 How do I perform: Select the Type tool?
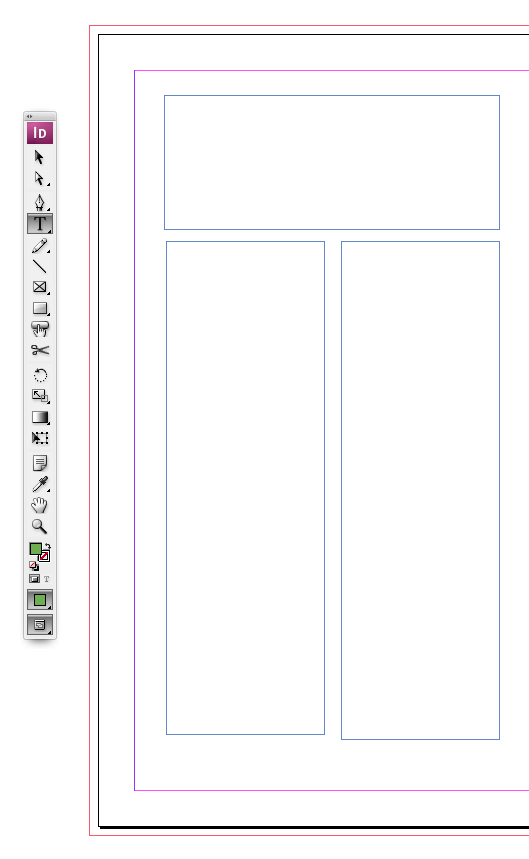(x=40, y=224)
